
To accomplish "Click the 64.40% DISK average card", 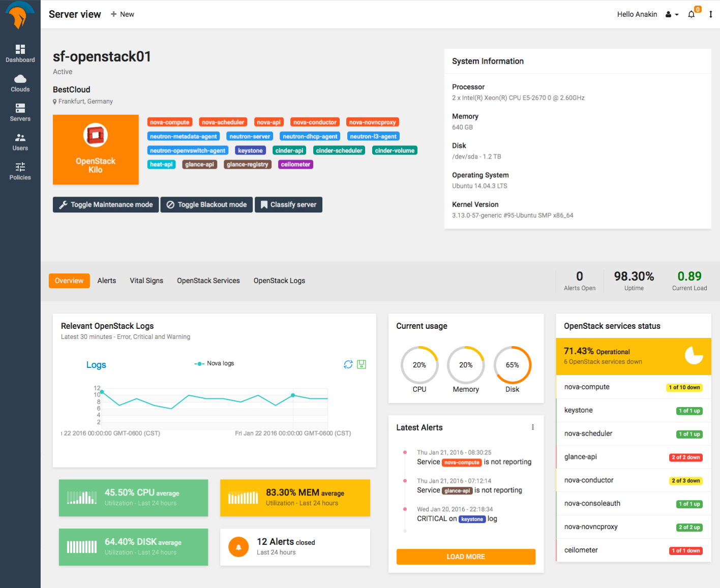I will [x=133, y=547].
